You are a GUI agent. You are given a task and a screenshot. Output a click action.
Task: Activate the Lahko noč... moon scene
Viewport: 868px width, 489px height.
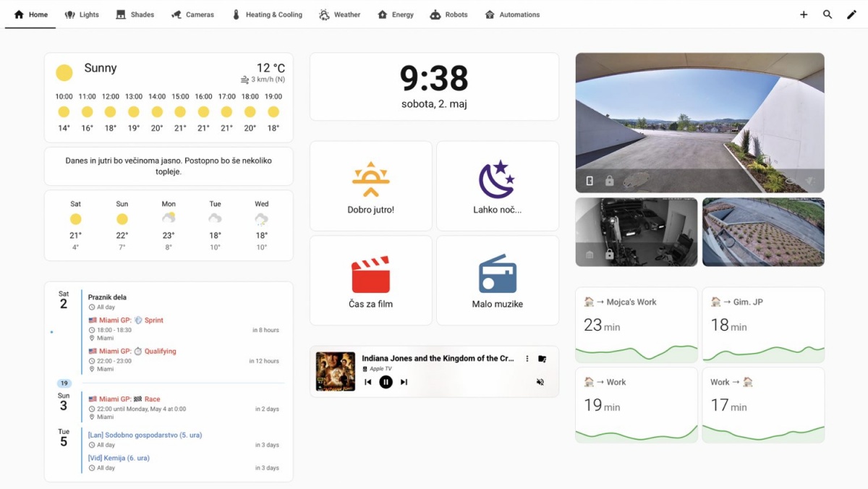point(498,186)
